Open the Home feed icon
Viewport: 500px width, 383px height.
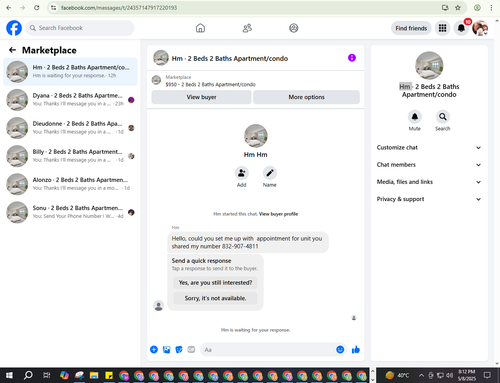click(200, 28)
